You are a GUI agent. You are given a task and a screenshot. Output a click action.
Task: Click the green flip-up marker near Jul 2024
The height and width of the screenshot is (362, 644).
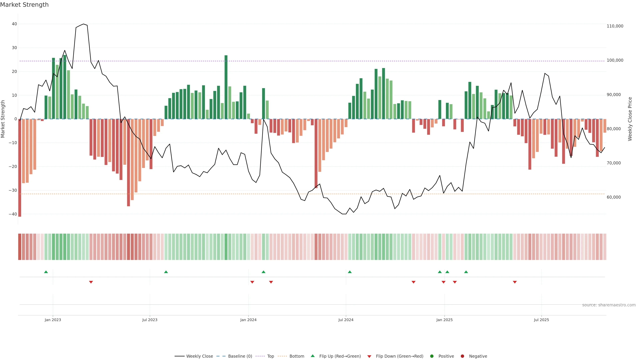tap(350, 272)
